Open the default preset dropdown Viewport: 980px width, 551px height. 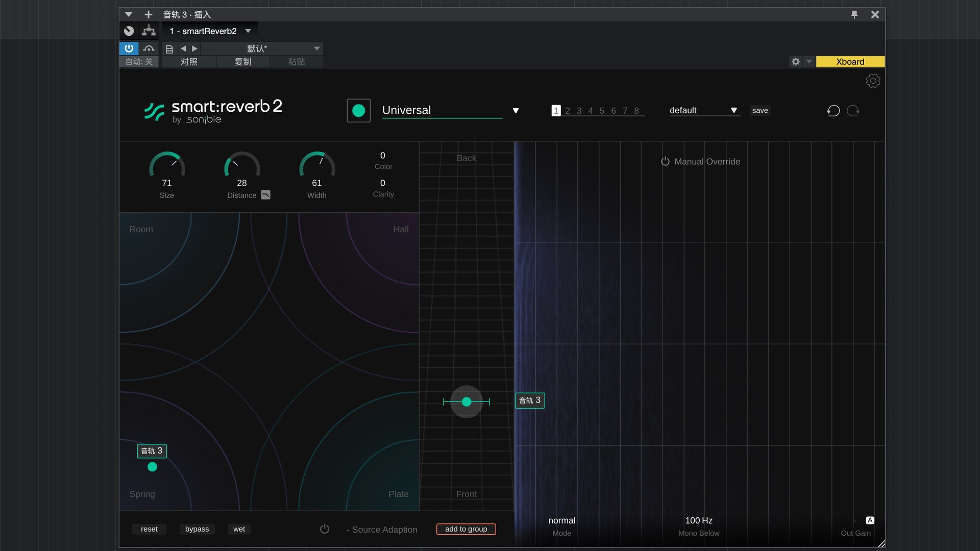click(704, 111)
